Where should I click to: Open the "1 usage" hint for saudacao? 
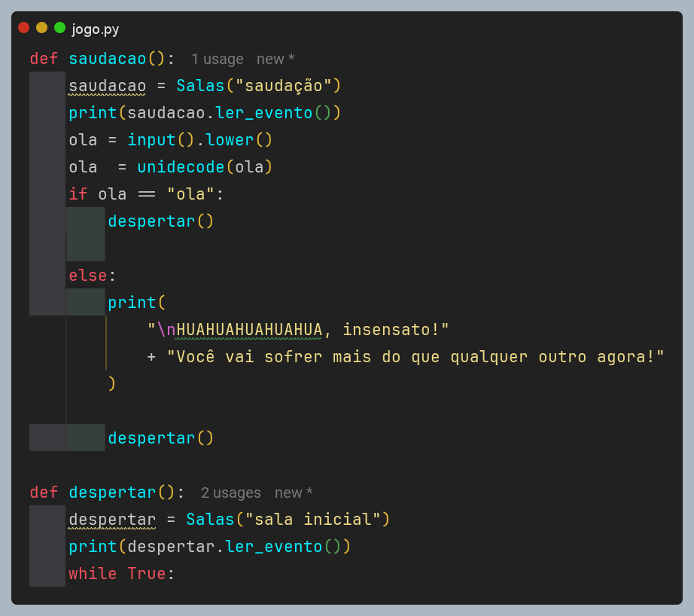[x=217, y=59]
